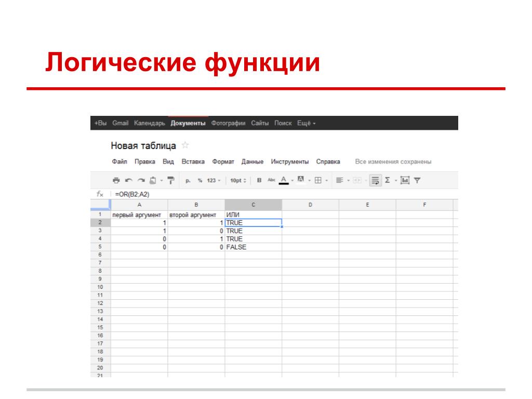The height and width of the screenshot is (399, 532).
Task: Click the 'ИЛИ' header cell
Action: click(253, 215)
